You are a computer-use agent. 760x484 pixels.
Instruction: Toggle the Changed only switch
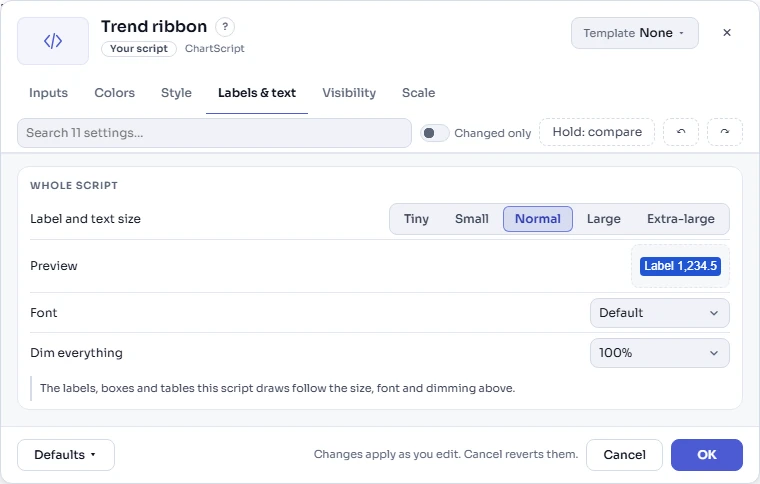click(434, 133)
